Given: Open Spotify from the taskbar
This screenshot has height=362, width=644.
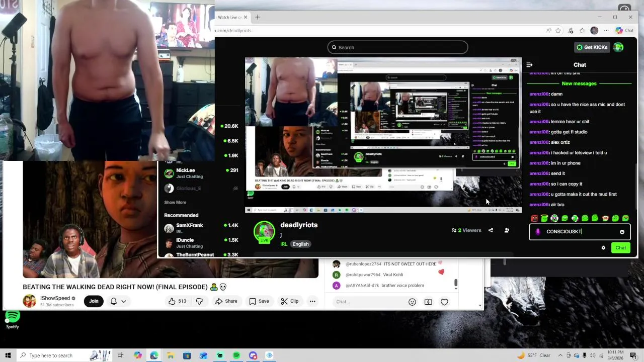Looking at the screenshot, I should click(x=236, y=355).
